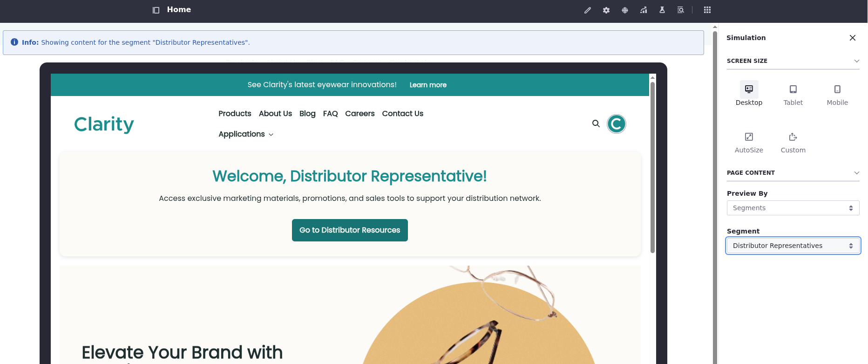Viewport: 868px width, 364px height.
Task: Expand the Applications nav menu
Action: 246,134
